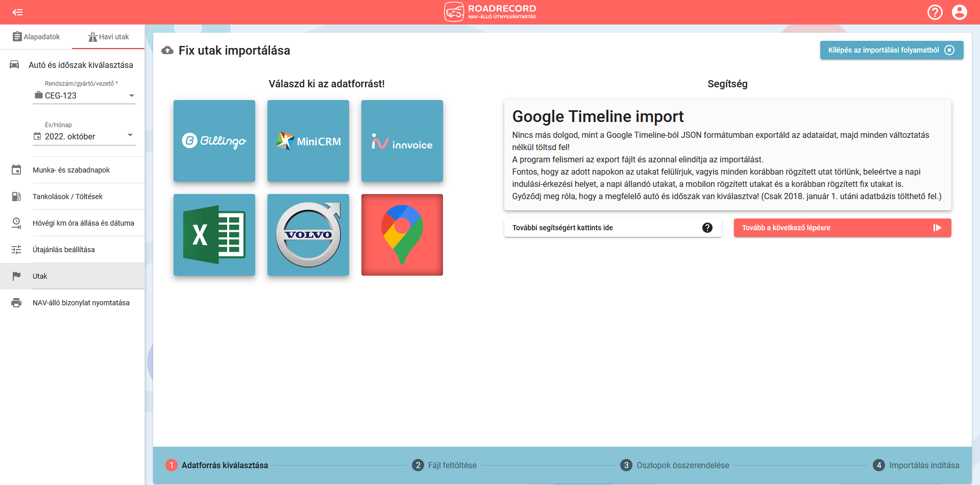Viewport: 980px width, 485px height.
Task: Click step 2 Fájl feltöltése
Action: [445, 465]
